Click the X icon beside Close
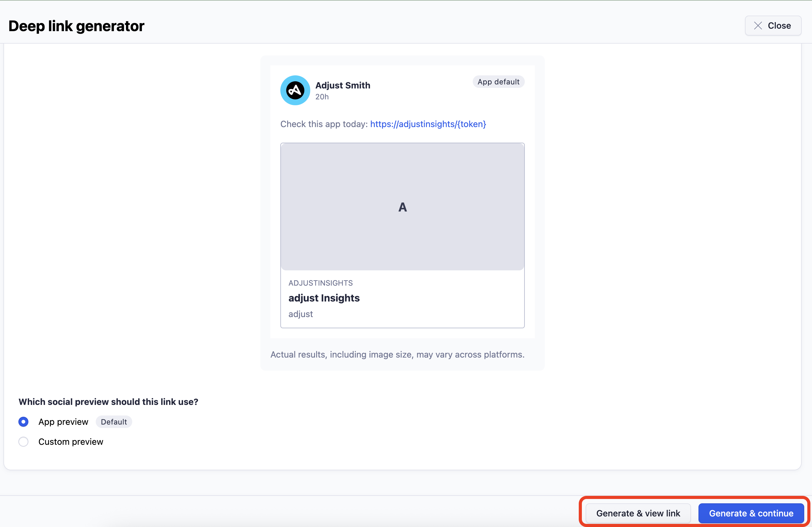 pos(758,26)
